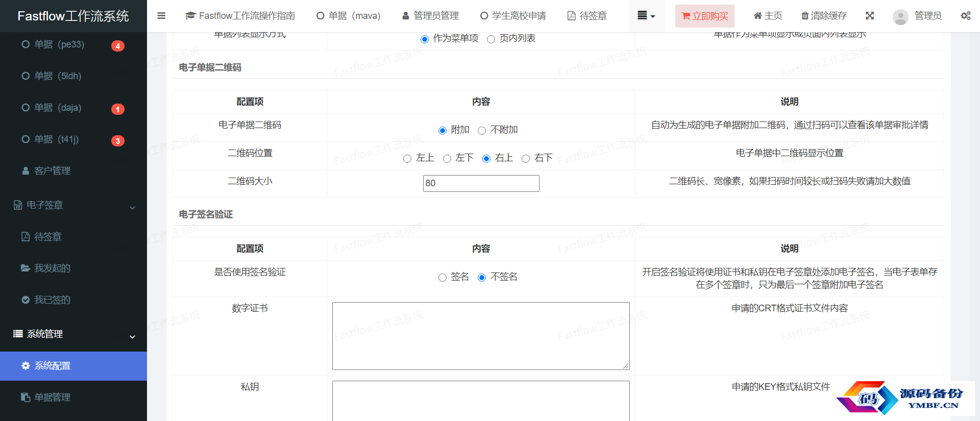Image resolution: width=980 pixels, height=421 pixels.
Task: Switch to the 学生离校申请 tab
Action: (x=513, y=16)
